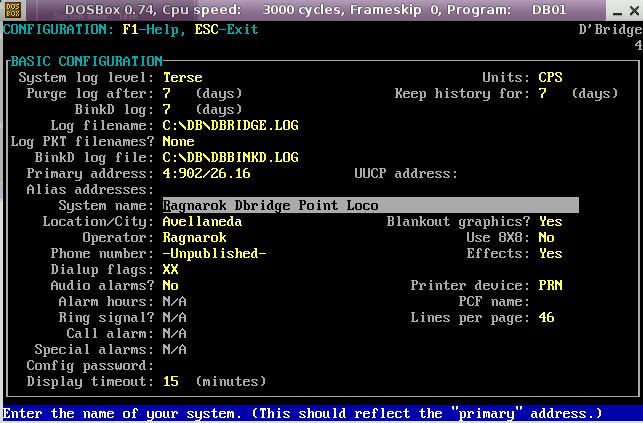Edit the BinkD log file path
The height and width of the screenshot is (423, 643).
(230, 157)
